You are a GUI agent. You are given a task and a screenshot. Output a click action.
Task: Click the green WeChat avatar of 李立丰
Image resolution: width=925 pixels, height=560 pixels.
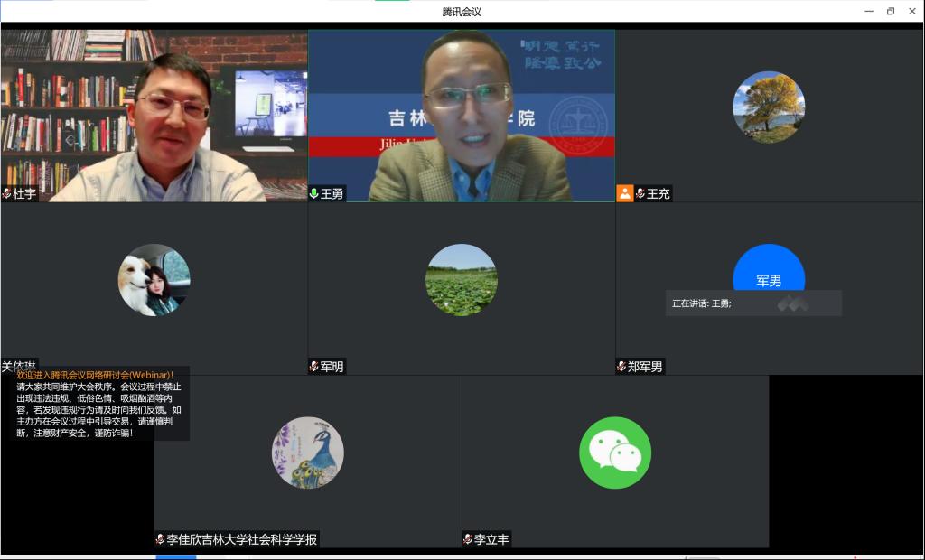615,453
